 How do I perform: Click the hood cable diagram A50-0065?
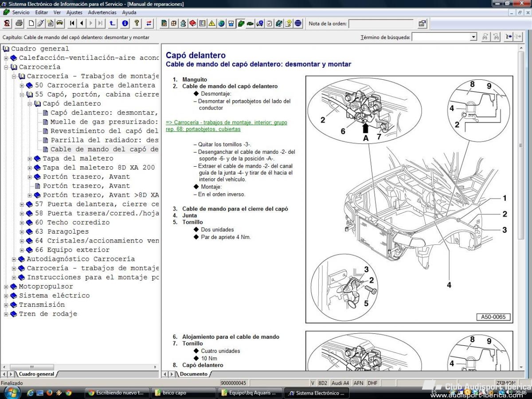tap(409, 199)
